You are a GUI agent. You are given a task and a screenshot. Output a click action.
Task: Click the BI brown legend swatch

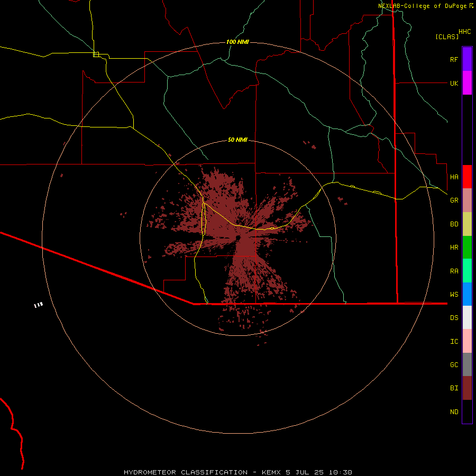pos(467,388)
